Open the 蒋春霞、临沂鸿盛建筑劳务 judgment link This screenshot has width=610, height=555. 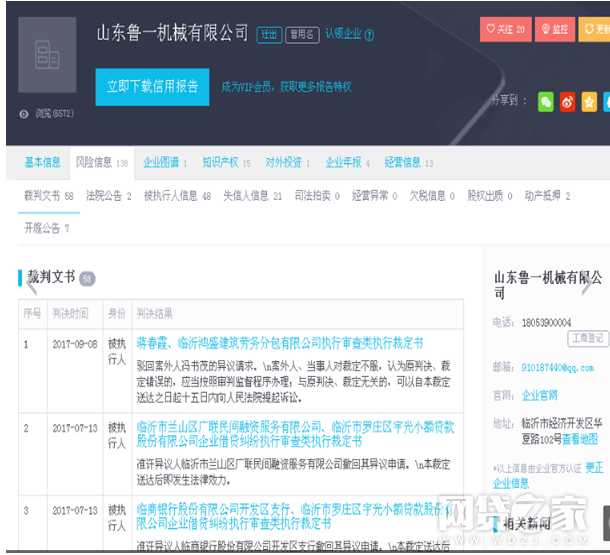[280, 343]
